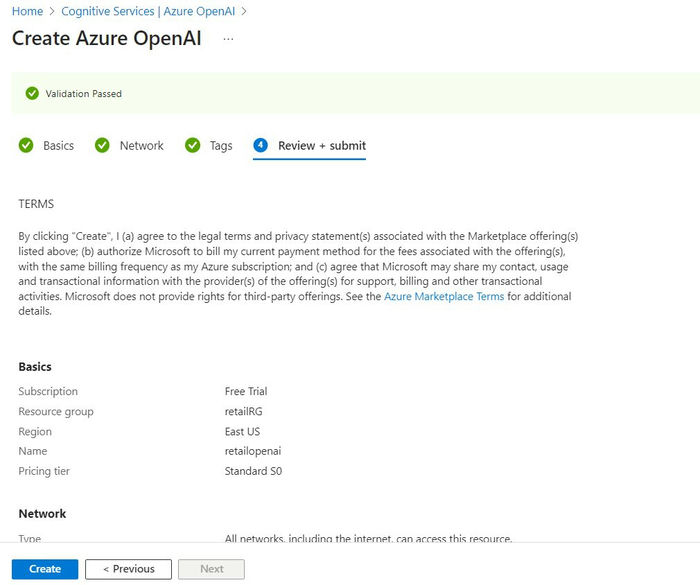This screenshot has width=700, height=585.
Task: Click the green check icon beside Network
Action: pyautogui.click(x=102, y=146)
